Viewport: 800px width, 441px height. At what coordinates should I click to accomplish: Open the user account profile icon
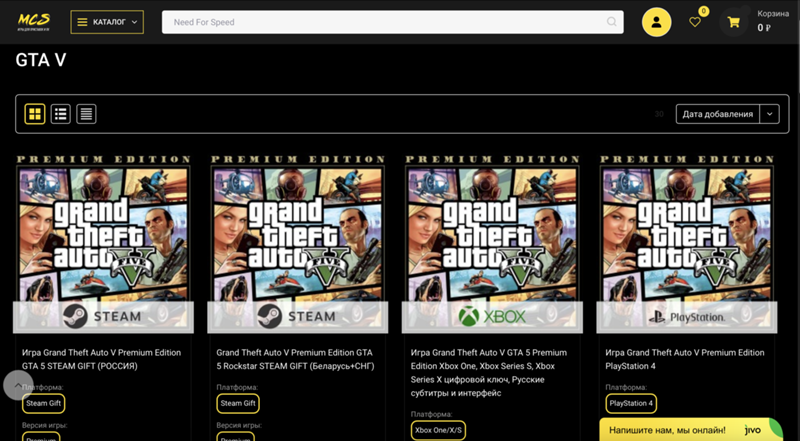pos(656,22)
